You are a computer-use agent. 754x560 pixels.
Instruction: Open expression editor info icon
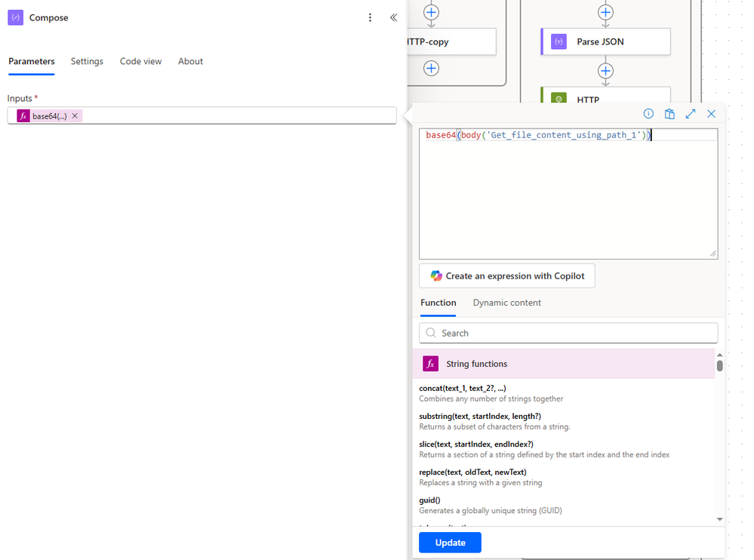pyautogui.click(x=648, y=114)
